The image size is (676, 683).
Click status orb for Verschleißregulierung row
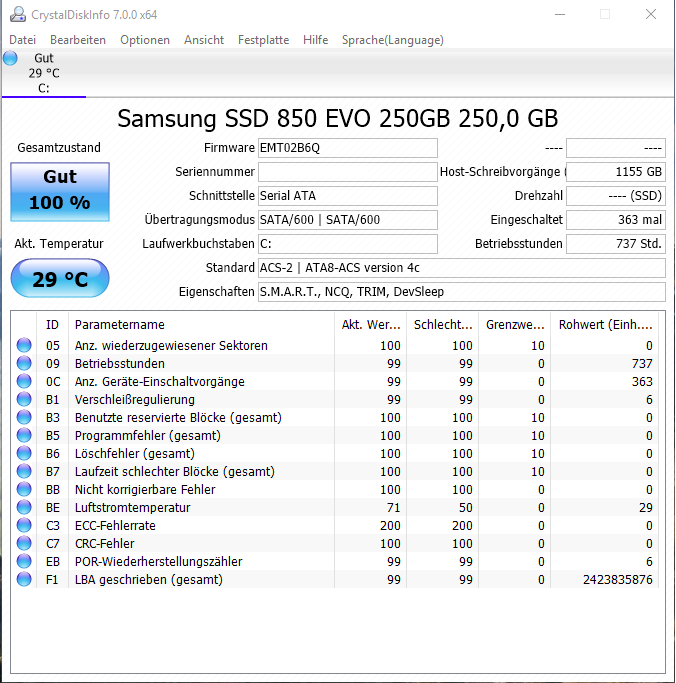click(x=24, y=399)
